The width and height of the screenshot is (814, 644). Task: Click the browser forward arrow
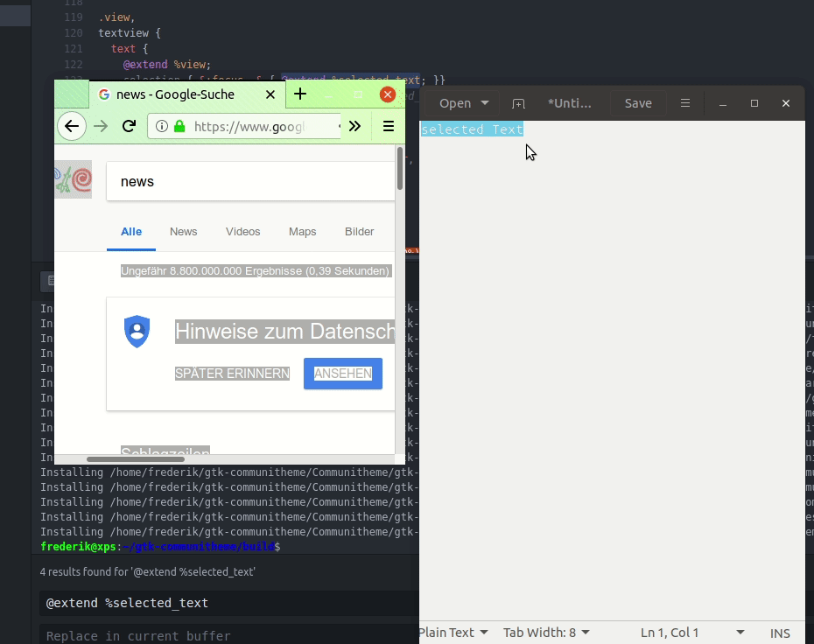101,126
